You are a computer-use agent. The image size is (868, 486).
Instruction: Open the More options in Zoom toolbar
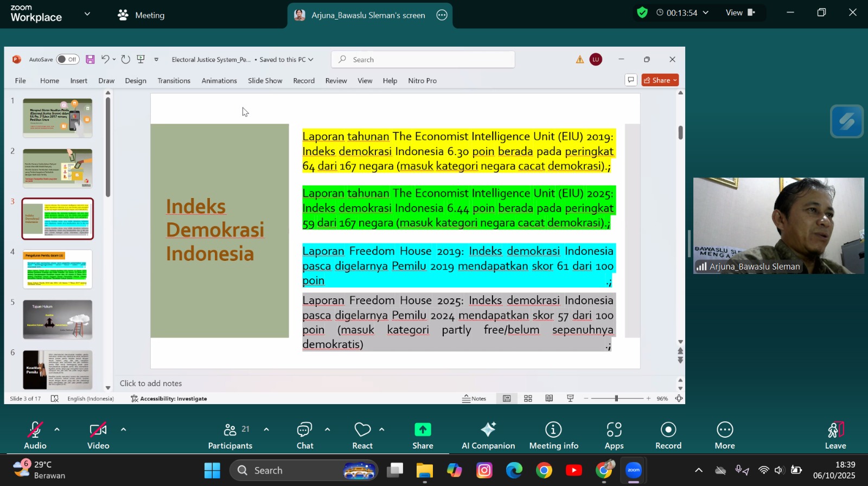(725, 436)
